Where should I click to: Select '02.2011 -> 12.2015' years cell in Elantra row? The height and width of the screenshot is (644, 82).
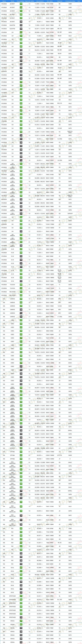(40, 29)
